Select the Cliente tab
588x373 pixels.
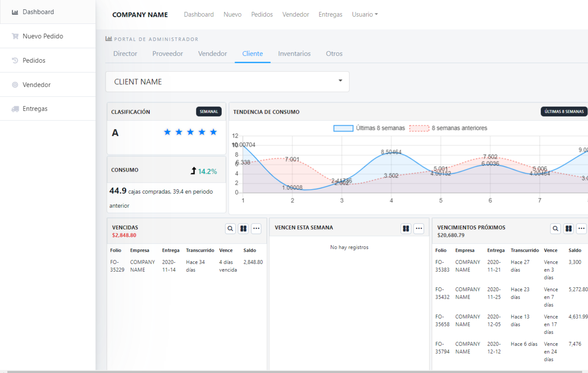pyautogui.click(x=253, y=53)
